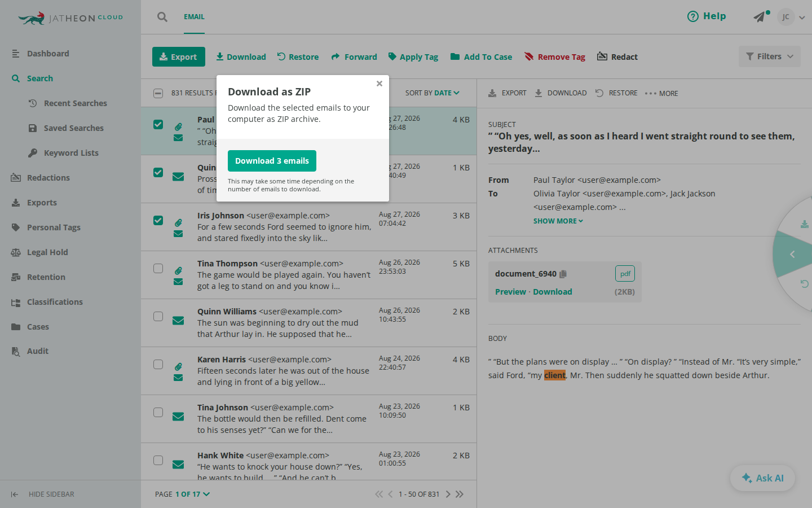Open Retention section
The width and height of the screenshot is (812, 508).
[46, 277]
